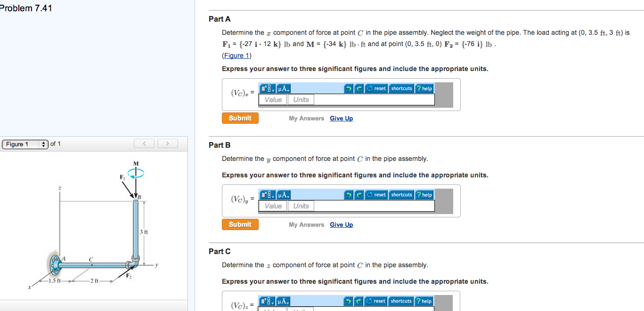The width and height of the screenshot is (644, 311).
Task: Open the dropdown arrow on Part B μÅ icon
Action: (x=289, y=196)
